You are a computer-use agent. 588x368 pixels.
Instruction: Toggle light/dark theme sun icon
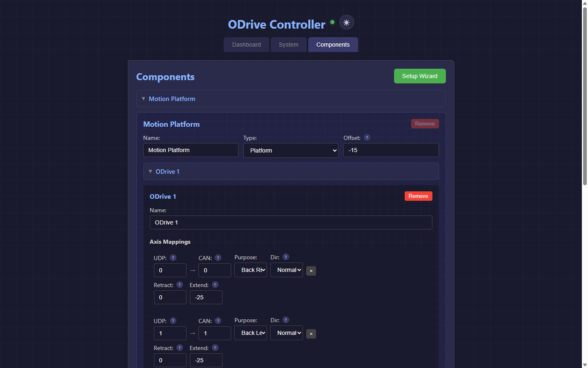(347, 22)
